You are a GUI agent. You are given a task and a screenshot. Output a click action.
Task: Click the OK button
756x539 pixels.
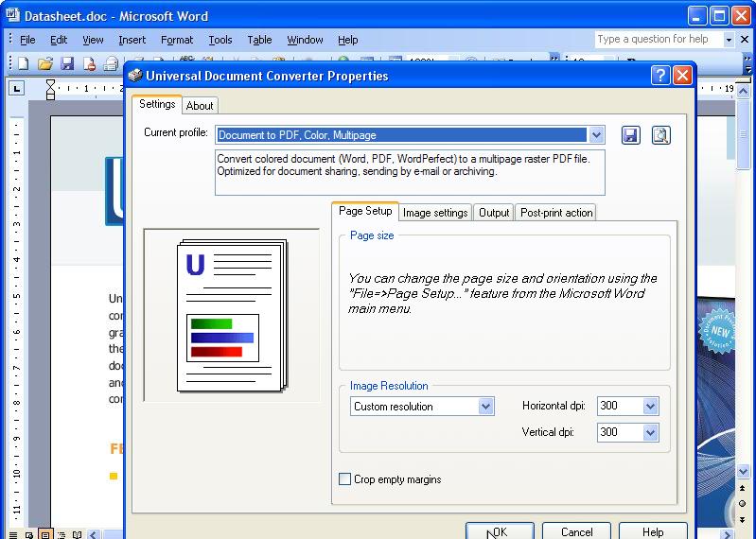tap(500, 531)
